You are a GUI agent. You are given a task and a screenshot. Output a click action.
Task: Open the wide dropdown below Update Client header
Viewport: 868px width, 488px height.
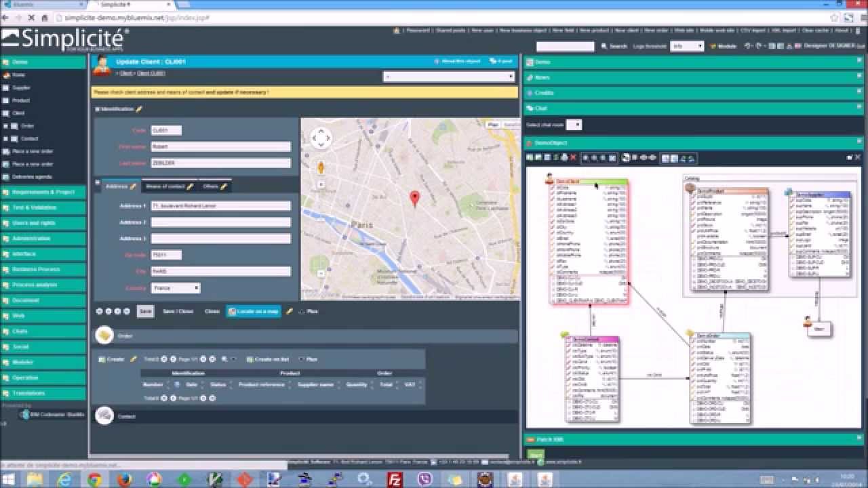click(x=449, y=77)
